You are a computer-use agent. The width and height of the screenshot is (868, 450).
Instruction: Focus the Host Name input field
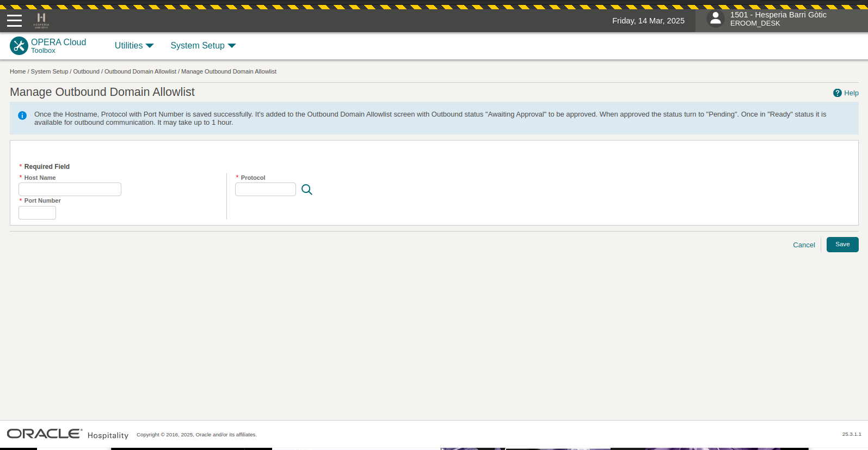pyautogui.click(x=70, y=190)
